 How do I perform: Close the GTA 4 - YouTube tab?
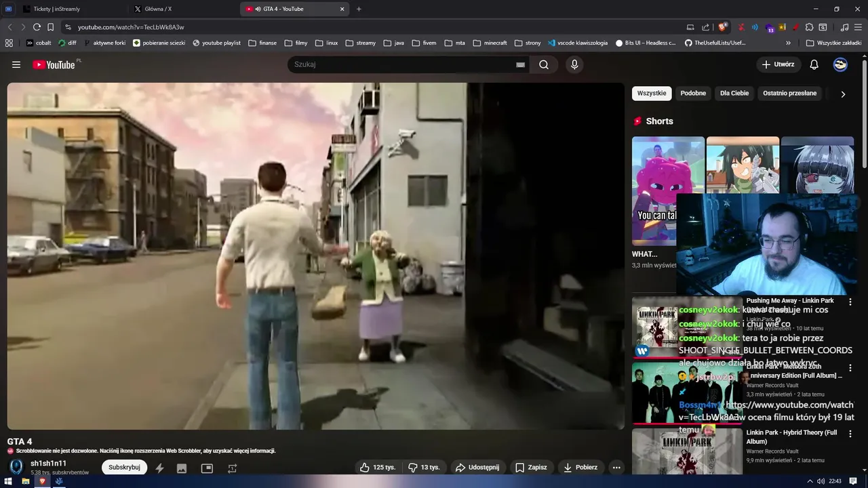pos(342,9)
